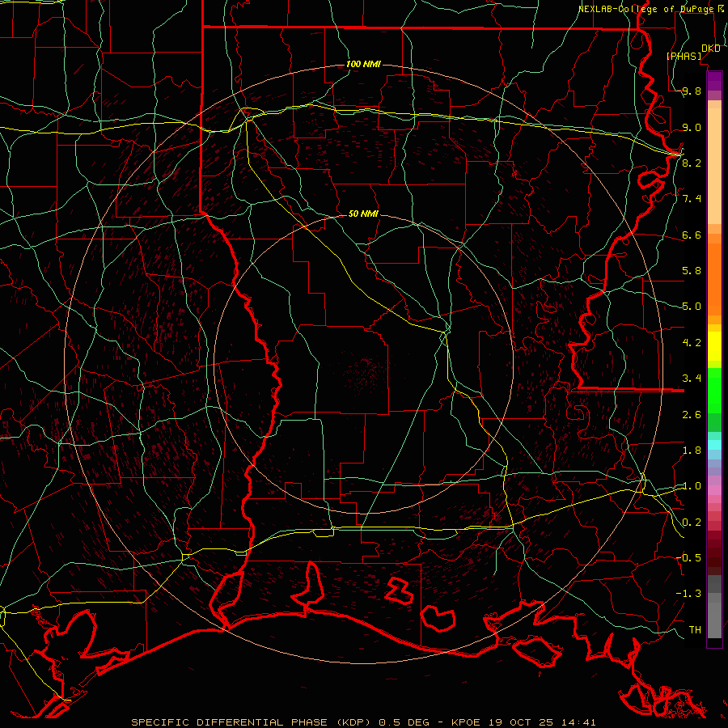Click the "50 NMI" range ring label
The width and height of the screenshot is (728, 728).
[363, 214]
